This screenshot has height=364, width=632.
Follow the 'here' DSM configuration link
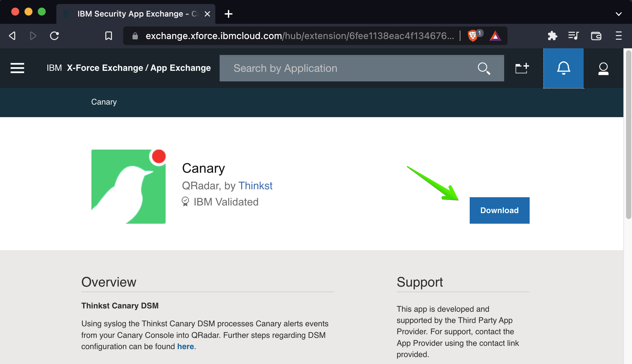click(185, 346)
